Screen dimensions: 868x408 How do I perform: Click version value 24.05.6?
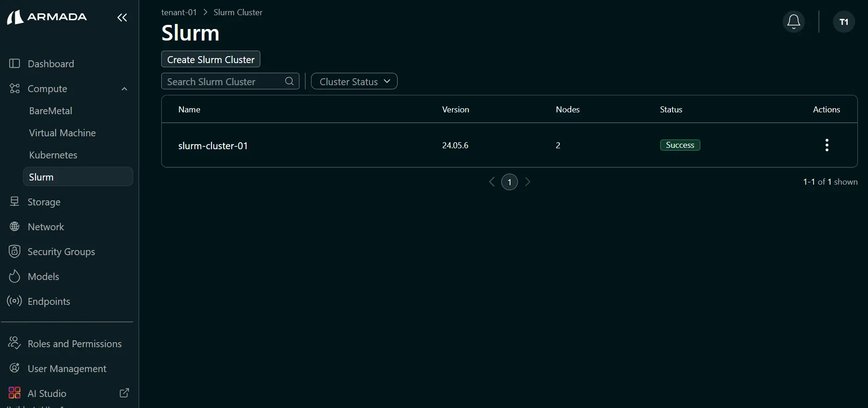click(x=455, y=145)
